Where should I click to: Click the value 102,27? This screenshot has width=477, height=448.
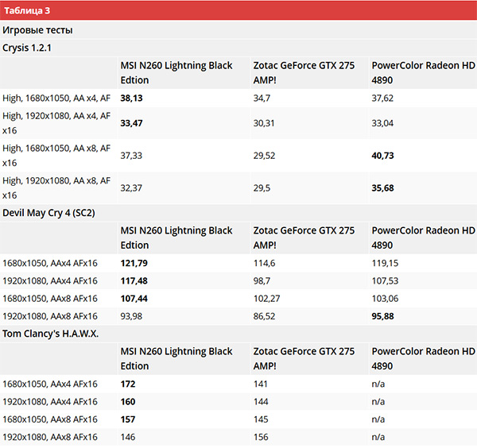[266, 299]
